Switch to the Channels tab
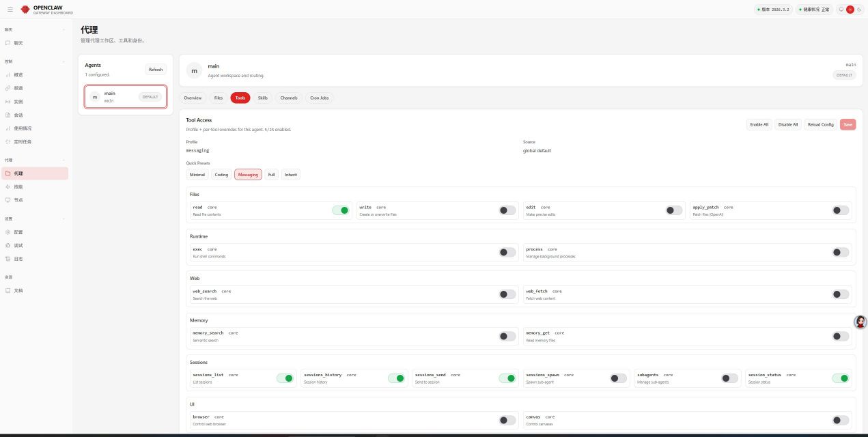 [x=288, y=98]
